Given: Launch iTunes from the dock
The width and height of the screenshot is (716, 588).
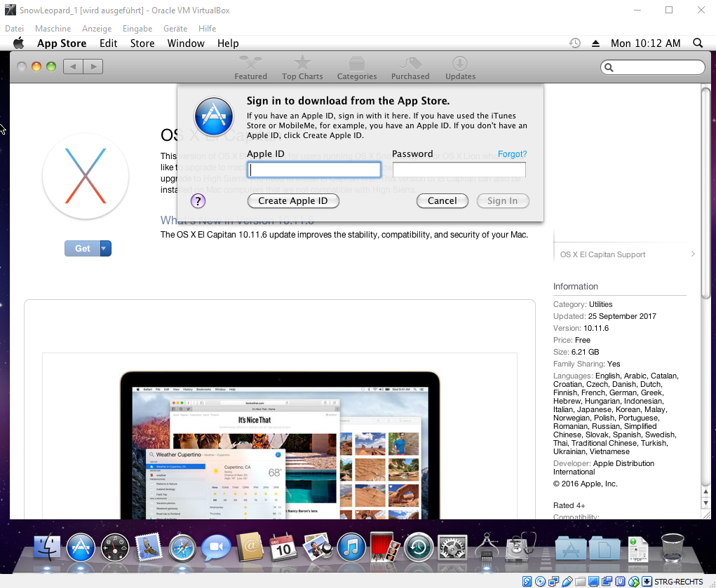Looking at the screenshot, I should pos(351,547).
